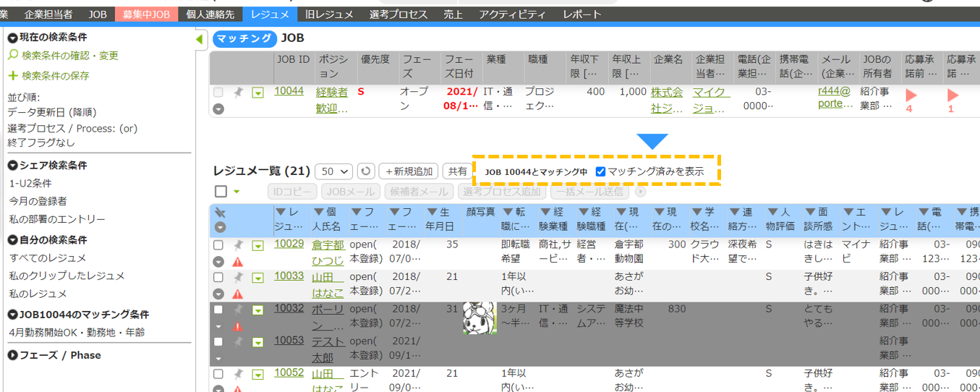
Task: Click the refresh icon beside the page-size dropdown
Action: pos(366,171)
